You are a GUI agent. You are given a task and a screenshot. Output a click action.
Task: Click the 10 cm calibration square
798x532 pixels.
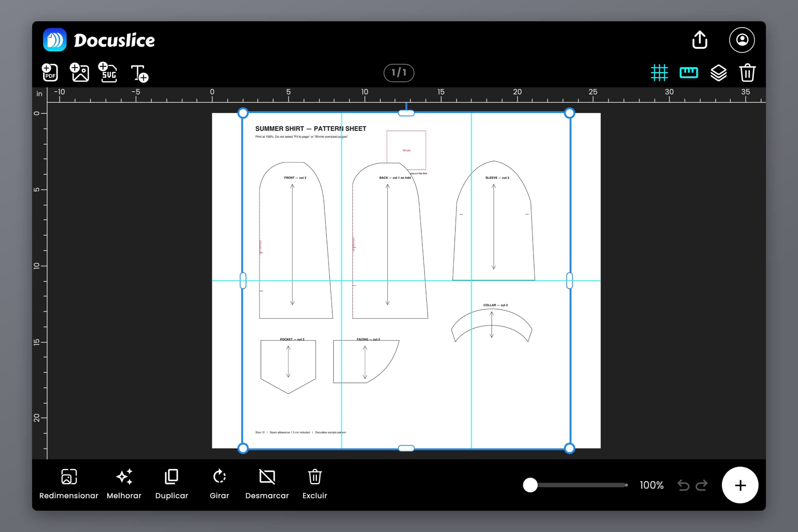click(x=406, y=150)
